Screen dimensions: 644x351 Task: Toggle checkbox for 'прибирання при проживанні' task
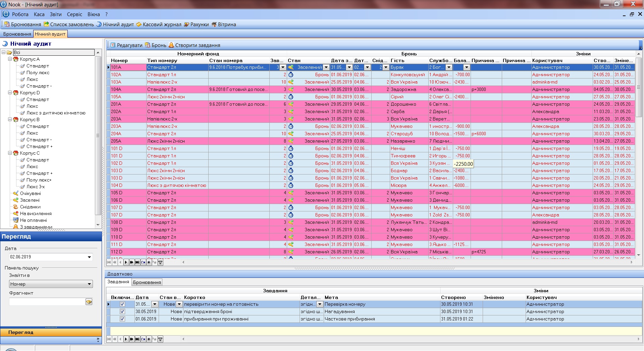122,319
